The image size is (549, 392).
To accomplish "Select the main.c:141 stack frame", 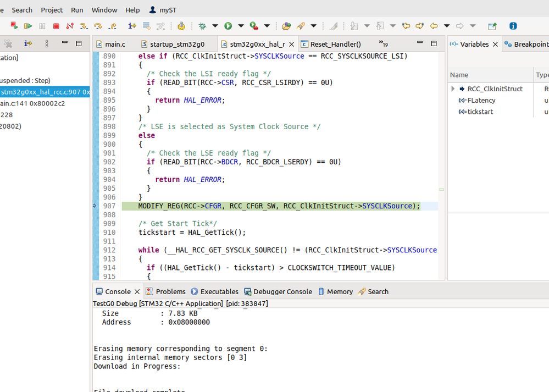I will pos(32,103).
